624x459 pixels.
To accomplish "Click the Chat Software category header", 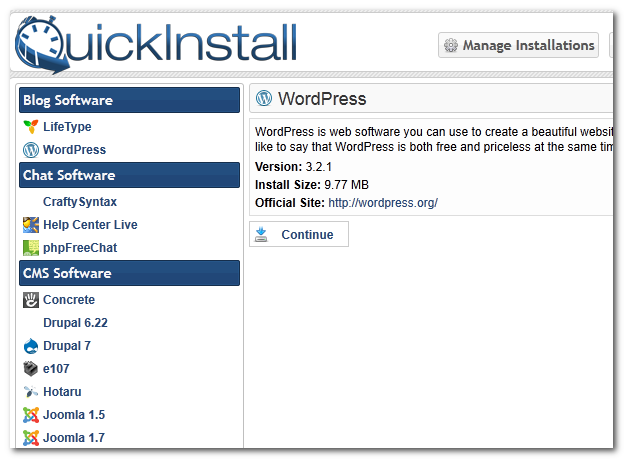I will tap(129, 175).
